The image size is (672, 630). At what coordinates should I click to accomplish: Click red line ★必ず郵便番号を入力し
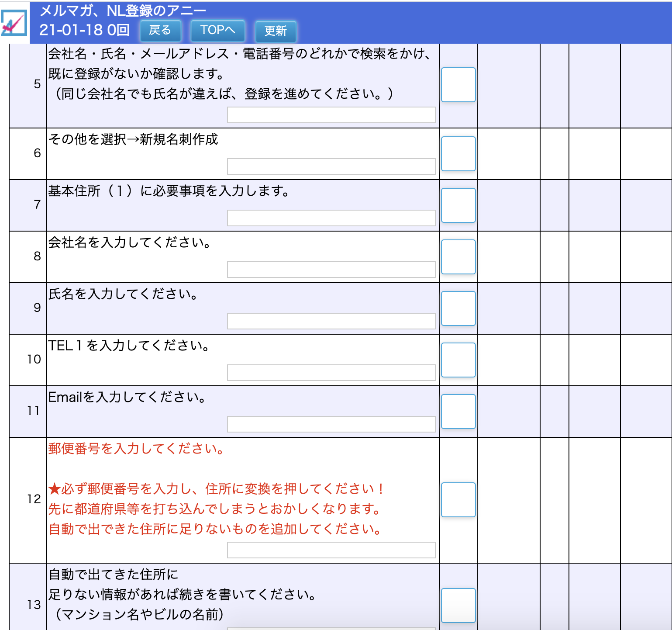pos(216,489)
